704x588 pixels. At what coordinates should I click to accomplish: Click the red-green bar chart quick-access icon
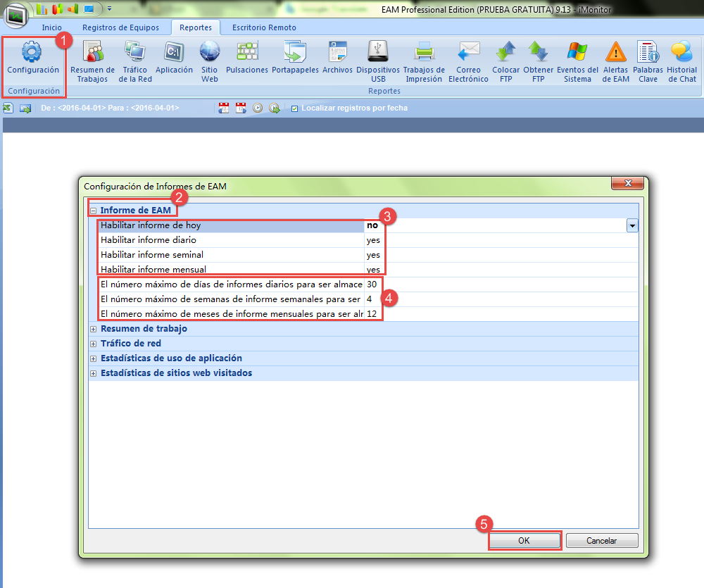coord(58,9)
